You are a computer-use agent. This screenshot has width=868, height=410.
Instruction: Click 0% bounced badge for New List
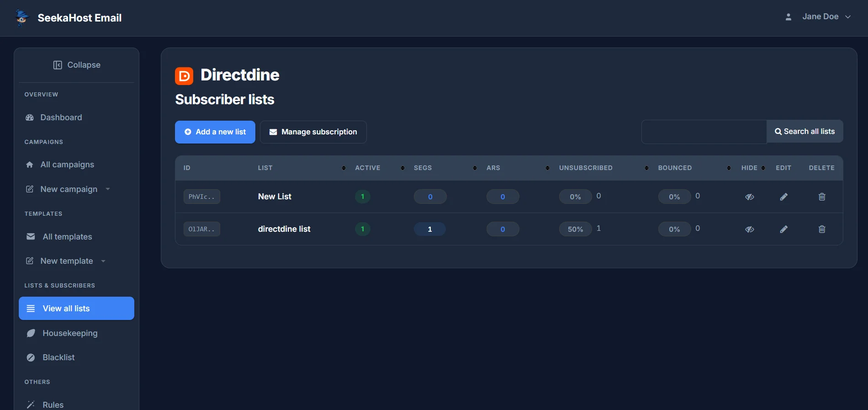(675, 197)
